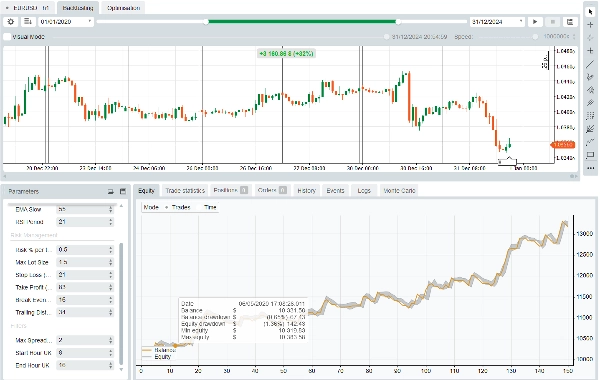Click the Parameters panel save/layout icon
Image resolution: width=600 pixels, height=380 pixels.
[123, 191]
